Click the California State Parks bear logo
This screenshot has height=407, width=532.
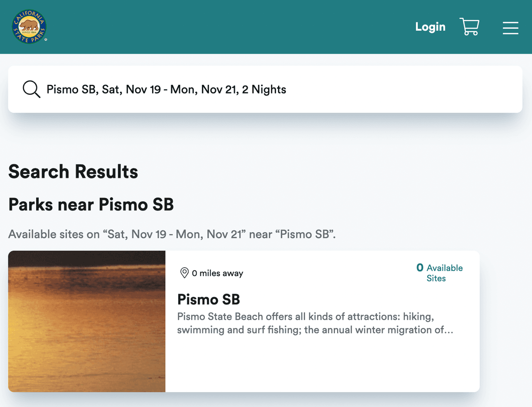[x=29, y=27]
